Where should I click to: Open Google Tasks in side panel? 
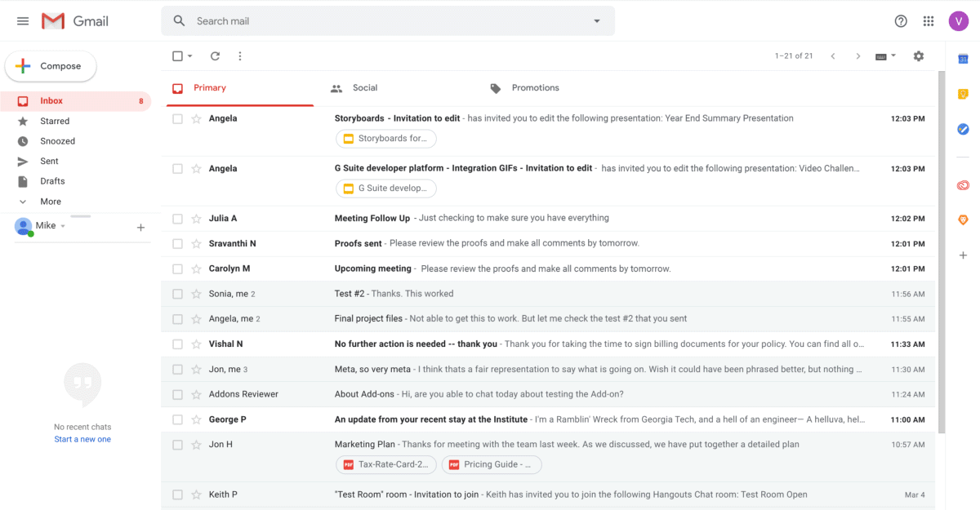click(963, 129)
